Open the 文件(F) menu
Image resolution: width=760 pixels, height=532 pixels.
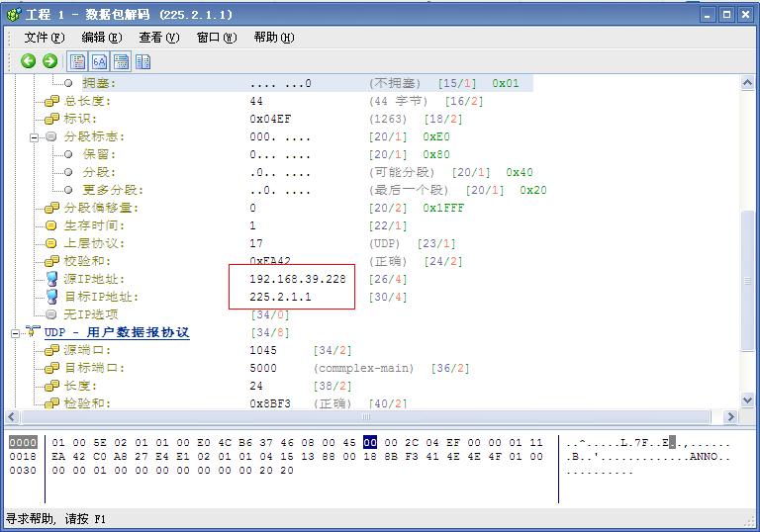coord(45,38)
